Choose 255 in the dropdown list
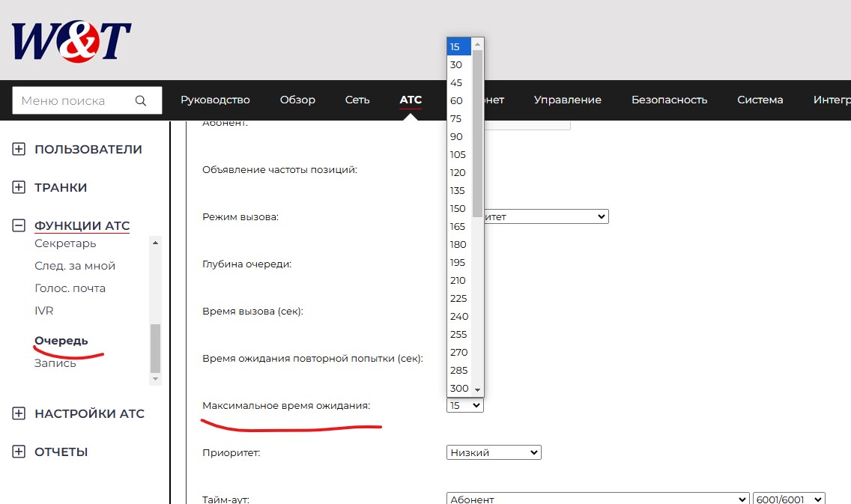851x504 pixels. tap(458, 334)
